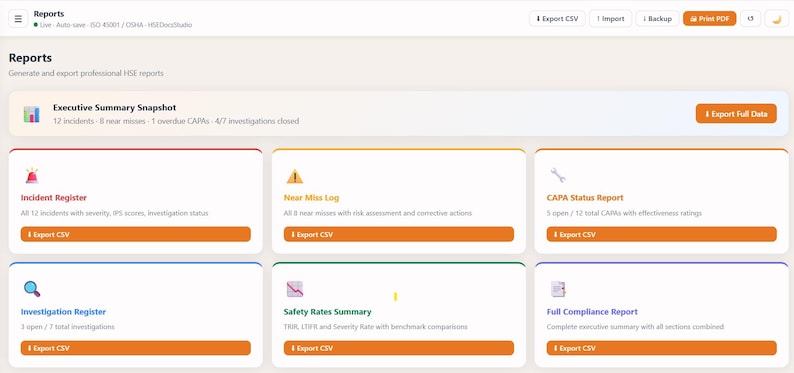The height and width of the screenshot is (373, 794).
Task: Click '5 open / 12 total CAPAs' description
Action: 624,213
